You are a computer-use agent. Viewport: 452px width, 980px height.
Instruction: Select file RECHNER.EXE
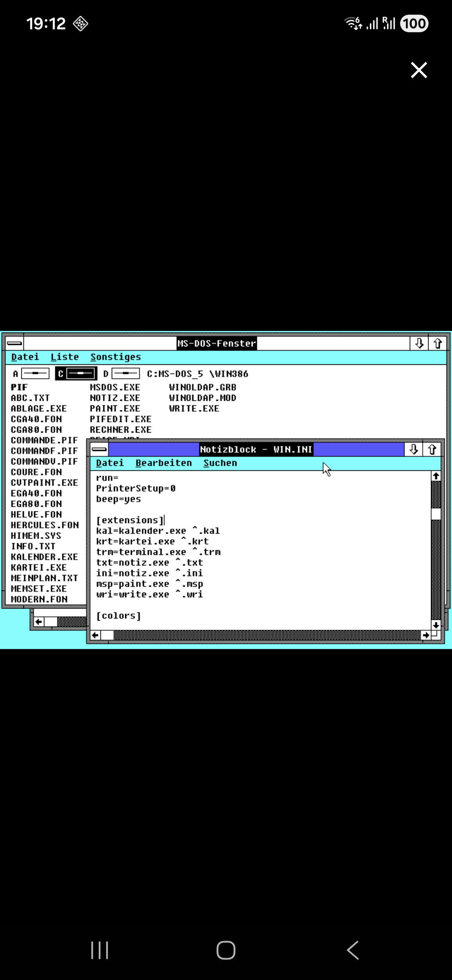tap(121, 430)
